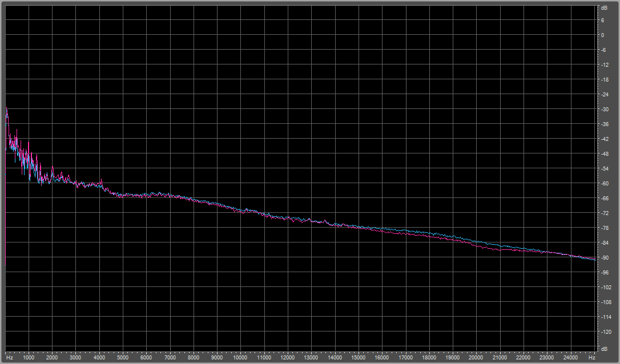Click the -54 dB scale label
This screenshot has height=364, width=620.
tap(605, 168)
